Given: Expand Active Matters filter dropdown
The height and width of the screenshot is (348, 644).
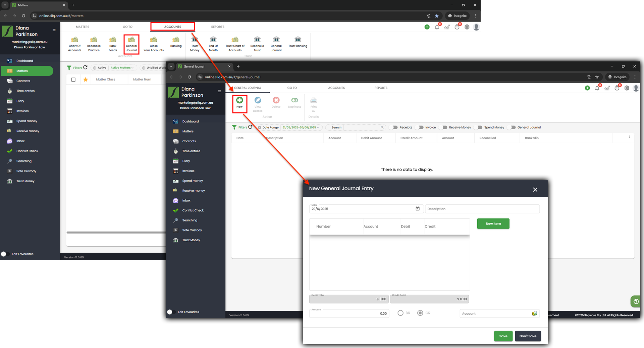Looking at the screenshot, I should click(x=122, y=68).
